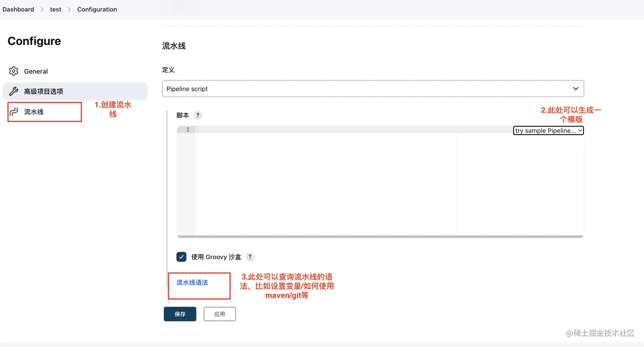Open the Pipeline script definition dropdown
This screenshot has height=347, width=644.
click(373, 89)
